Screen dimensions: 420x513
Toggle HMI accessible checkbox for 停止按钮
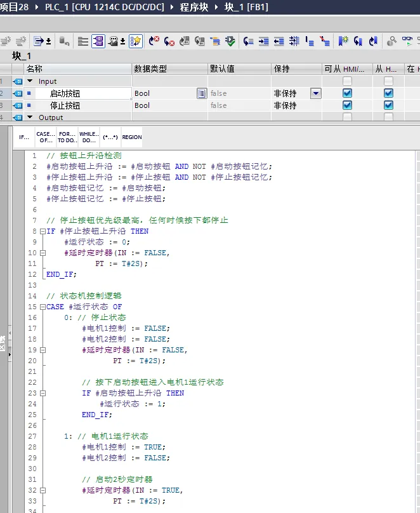click(347, 105)
